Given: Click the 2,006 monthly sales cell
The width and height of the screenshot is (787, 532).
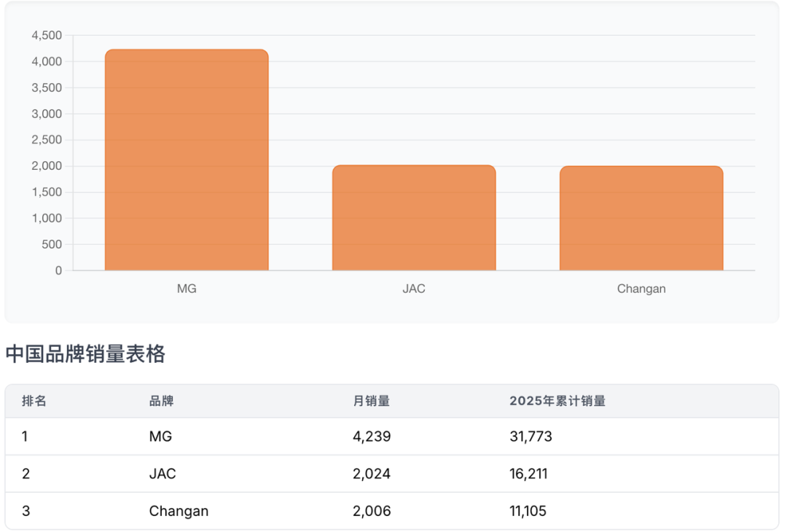Looking at the screenshot, I should point(372,511).
